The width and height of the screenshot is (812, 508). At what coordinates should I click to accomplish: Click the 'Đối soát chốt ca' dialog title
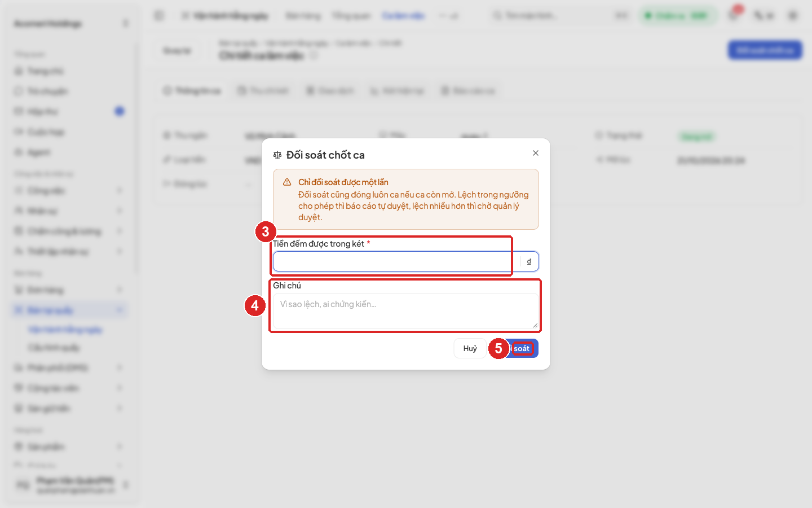[x=325, y=155]
